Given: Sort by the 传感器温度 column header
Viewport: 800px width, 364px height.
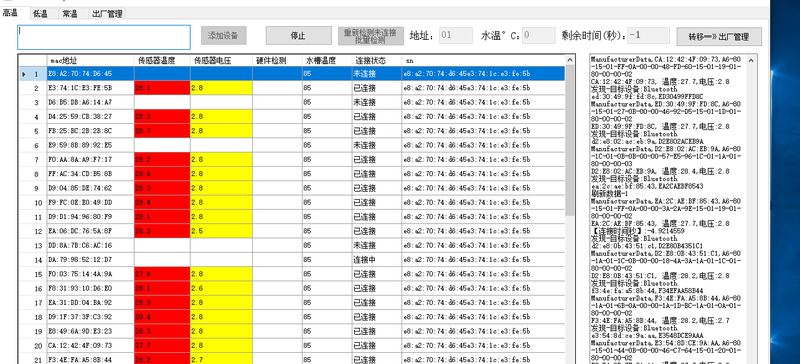Looking at the screenshot, I should click(162, 60).
